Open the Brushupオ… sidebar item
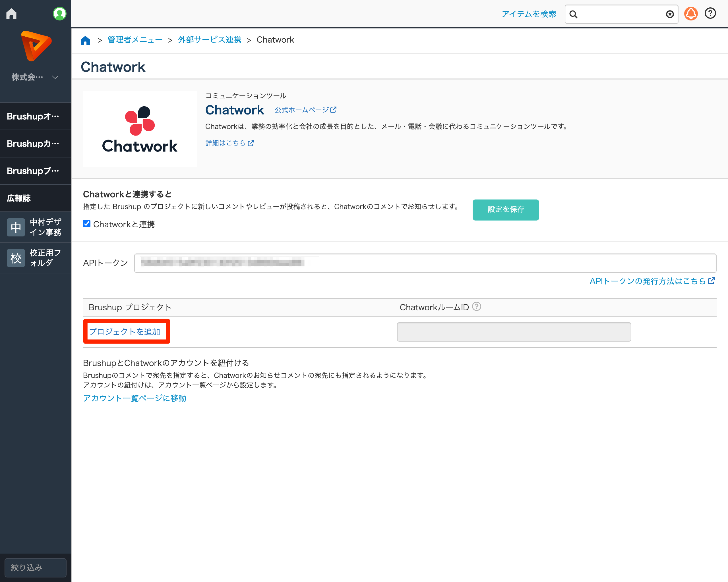 coord(36,117)
